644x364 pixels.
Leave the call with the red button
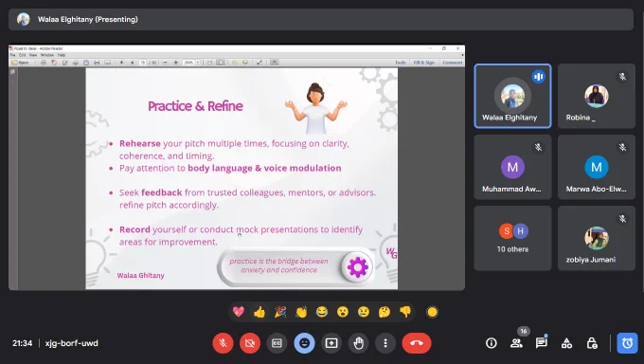point(417,343)
